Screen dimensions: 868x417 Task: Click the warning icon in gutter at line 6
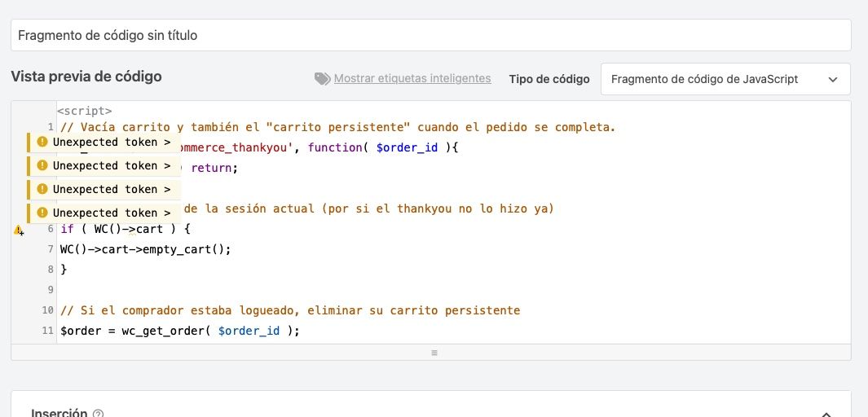(x=18, y=230)
